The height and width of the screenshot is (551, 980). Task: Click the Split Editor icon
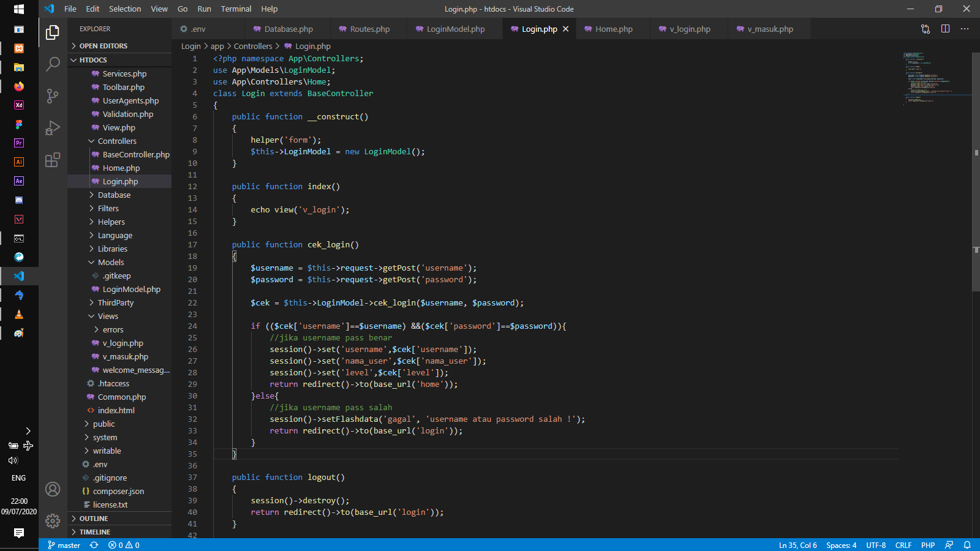[x=945, y=28]
